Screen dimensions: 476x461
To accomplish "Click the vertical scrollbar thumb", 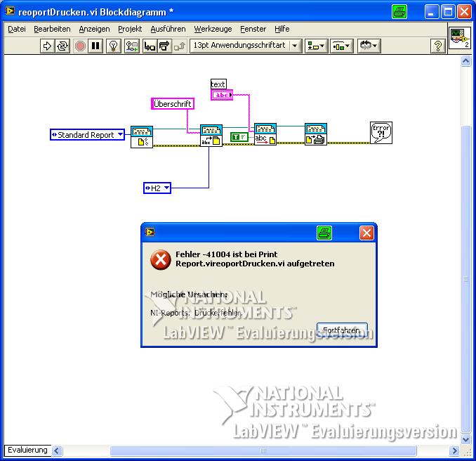I will pos(466,279).
